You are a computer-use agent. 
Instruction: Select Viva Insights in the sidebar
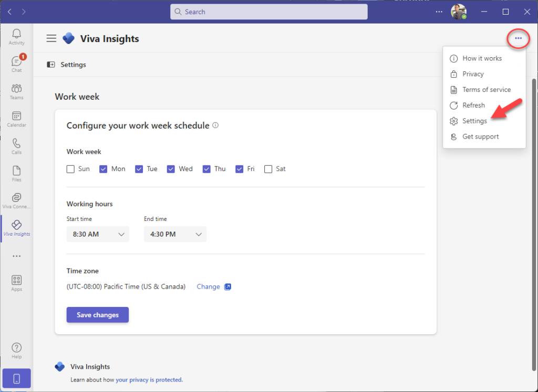16,229
